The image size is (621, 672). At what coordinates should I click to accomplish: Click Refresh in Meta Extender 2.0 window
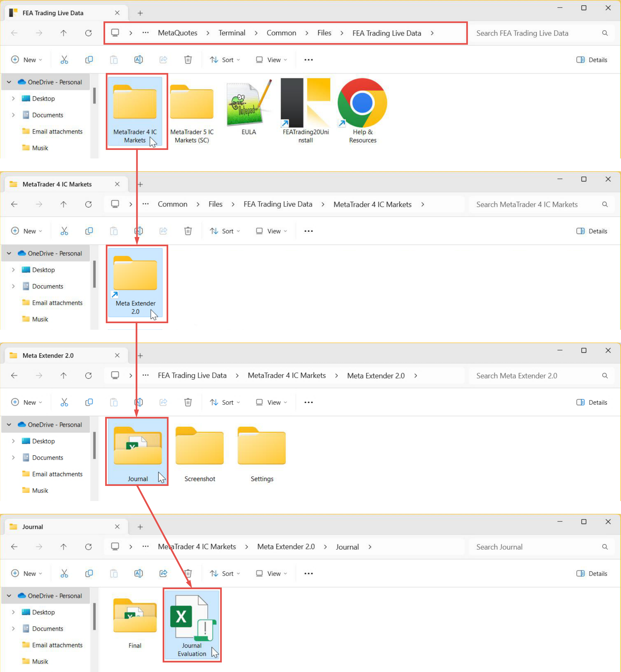coord(88,375)
